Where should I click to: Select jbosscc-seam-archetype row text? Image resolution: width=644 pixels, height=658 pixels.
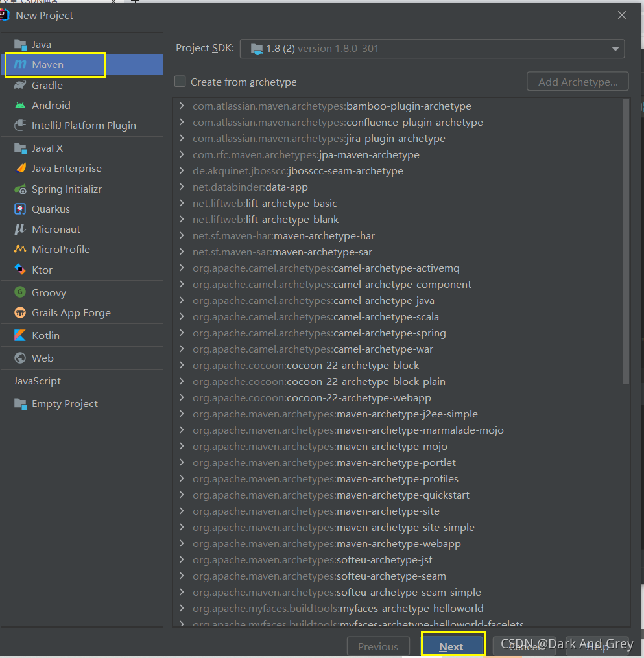pyautogui.click(x=298, y=170)
